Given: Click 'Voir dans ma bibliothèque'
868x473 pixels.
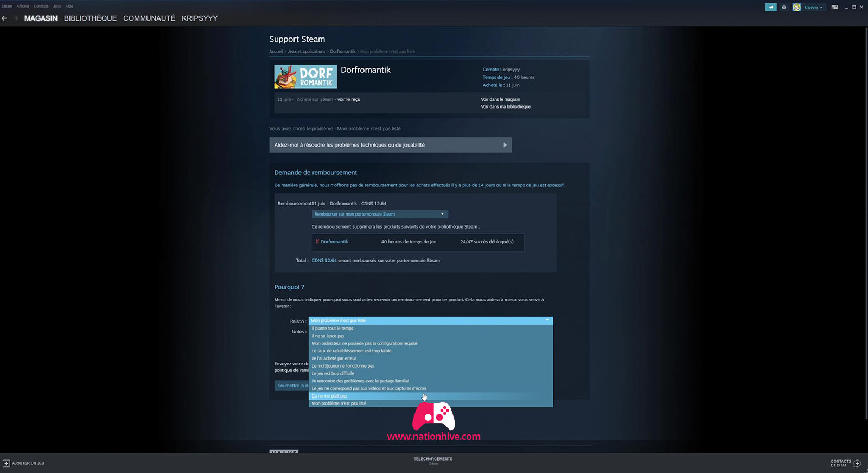Looking at the screenshot, I should pyautogui.click(x=506, y=106).
